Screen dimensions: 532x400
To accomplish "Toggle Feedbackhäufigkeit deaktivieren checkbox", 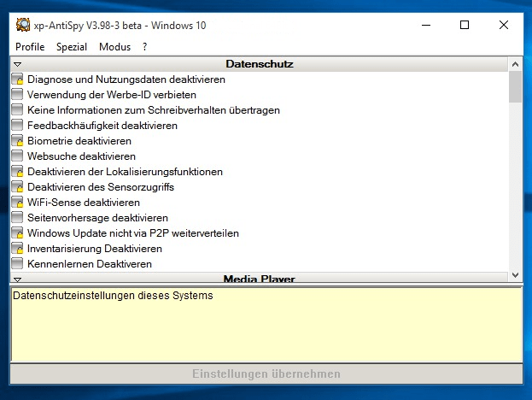I will click(x=17, y=125).
